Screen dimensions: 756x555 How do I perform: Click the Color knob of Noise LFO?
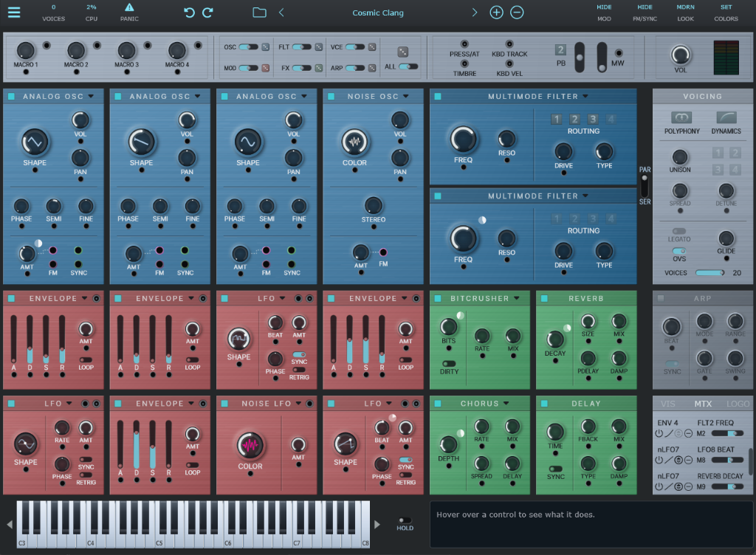click(250, 446)
